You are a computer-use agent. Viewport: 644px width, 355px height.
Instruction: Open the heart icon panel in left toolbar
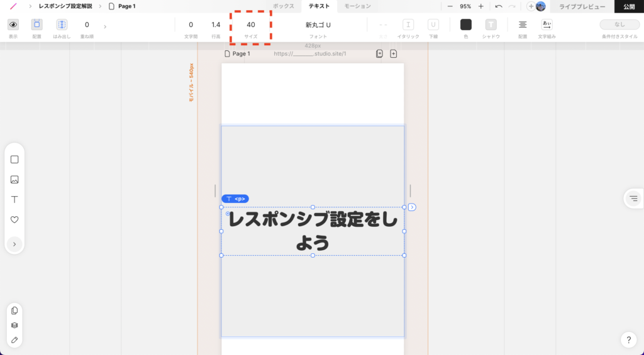tap(14, 219)
